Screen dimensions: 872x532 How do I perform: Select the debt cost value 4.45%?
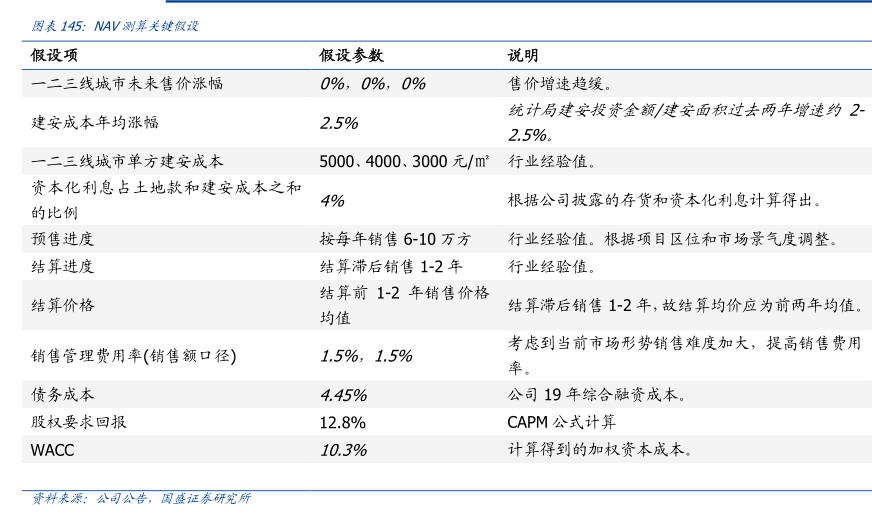(343, 395)
